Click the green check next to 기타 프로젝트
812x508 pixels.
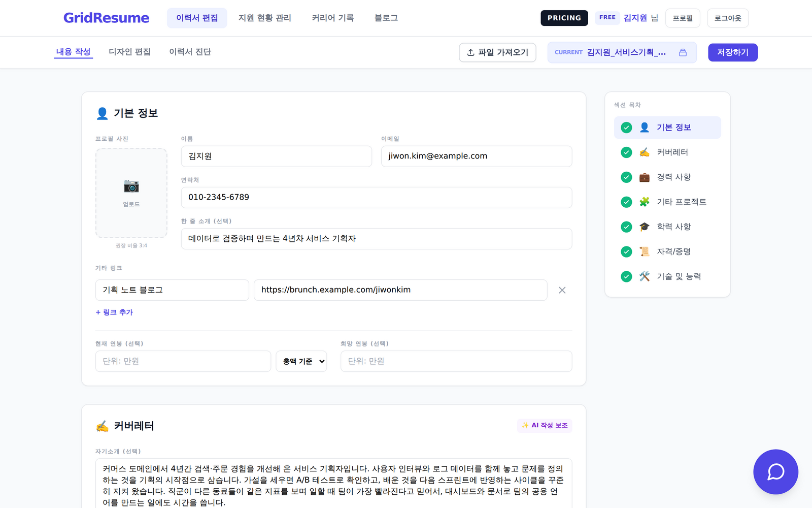pos(626,202)
